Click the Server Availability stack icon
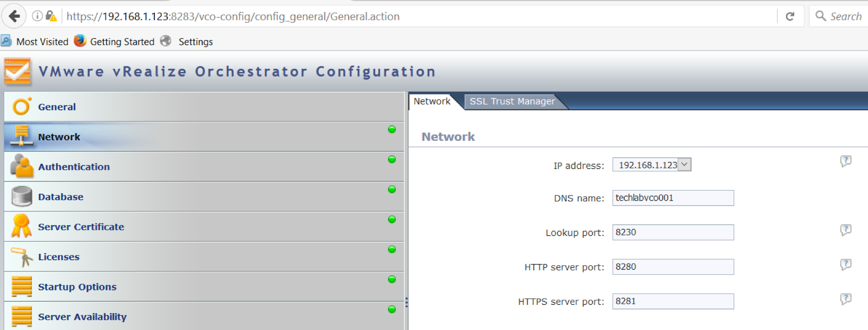 (x=21, y=316)
